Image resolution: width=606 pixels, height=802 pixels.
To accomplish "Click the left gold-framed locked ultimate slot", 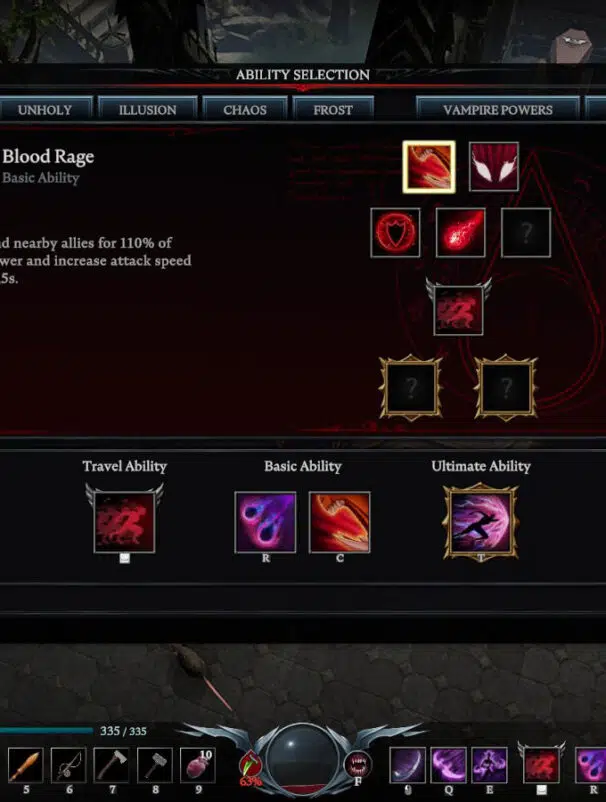I will tap(410, 388).
